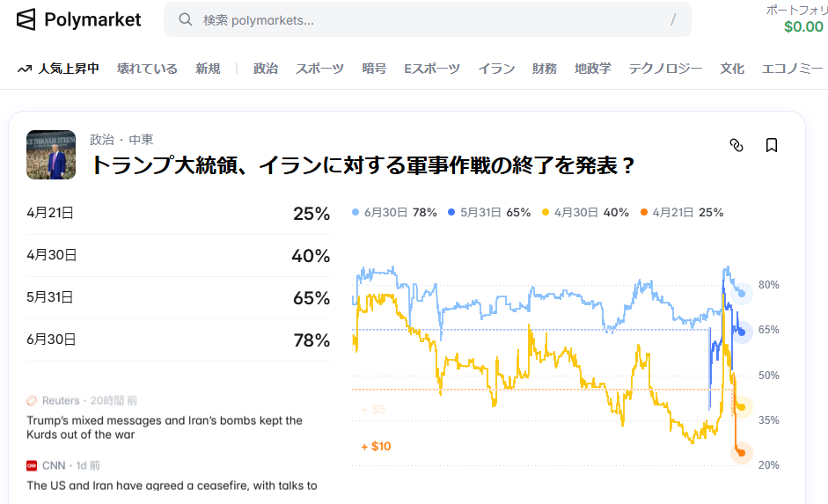Click the search magnifier icon
Image resolution: width=828 pixels, height=504 pixels.
186,19
